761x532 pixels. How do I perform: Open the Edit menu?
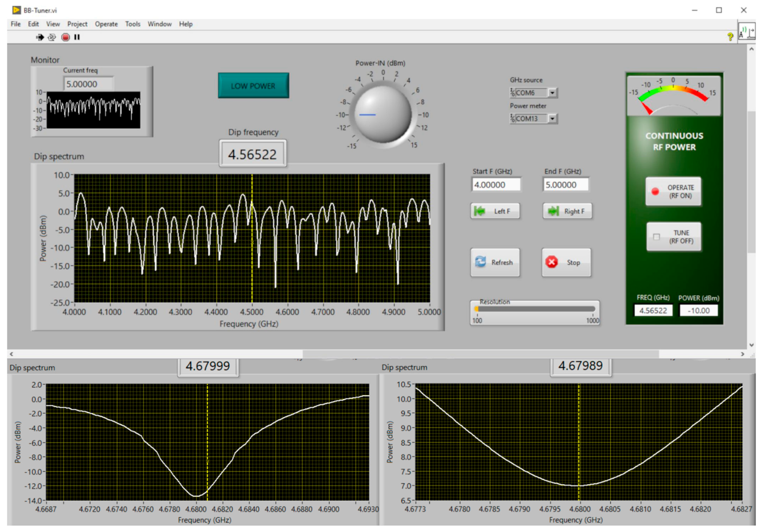click(33, 24)
